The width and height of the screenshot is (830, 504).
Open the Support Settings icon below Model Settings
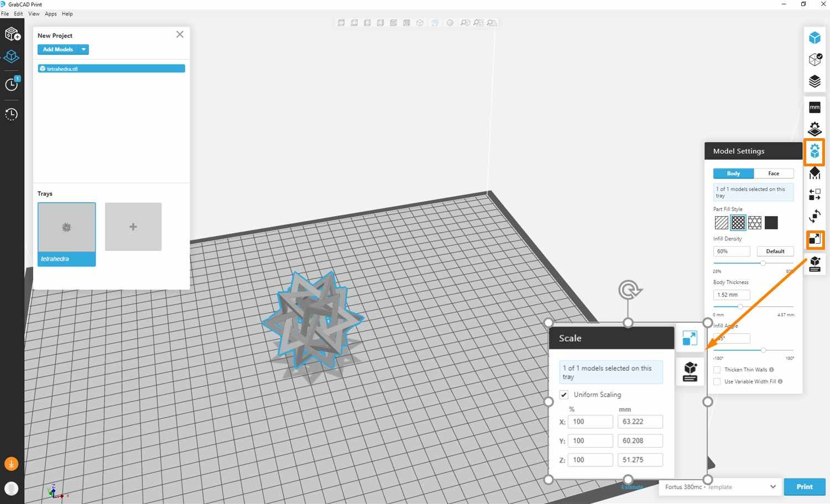pos(815,173)
